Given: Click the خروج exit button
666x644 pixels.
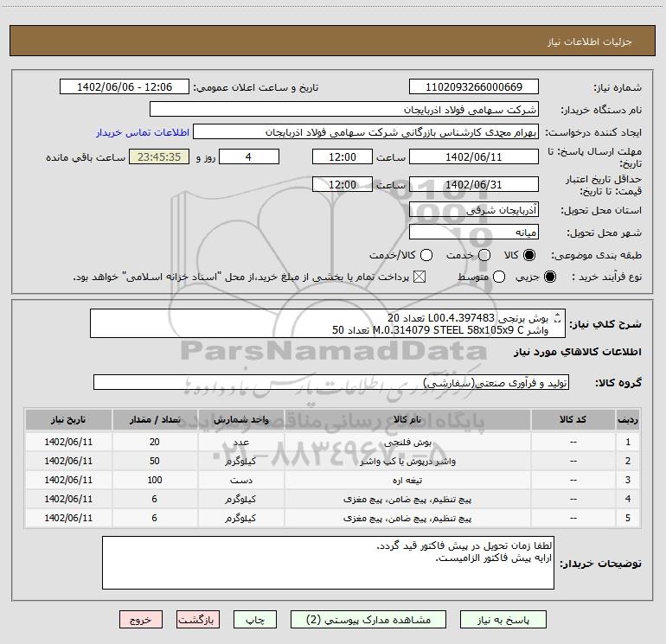Looking at the screenshot, I should tap(141, 620).
